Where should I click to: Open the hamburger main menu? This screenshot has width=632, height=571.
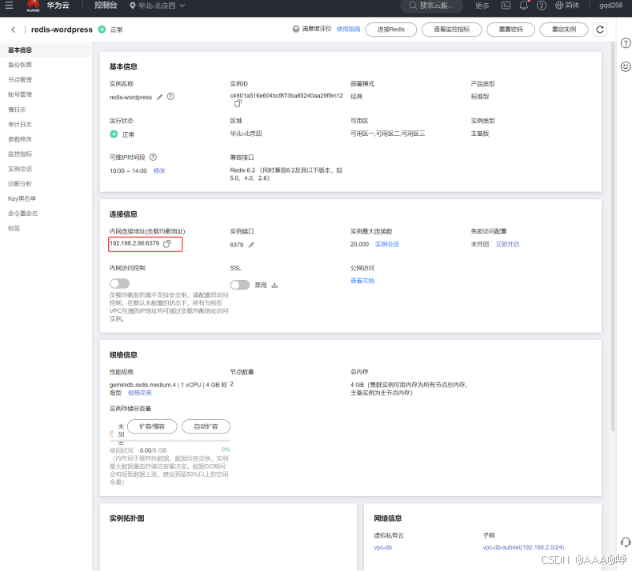tap(9, 5)
